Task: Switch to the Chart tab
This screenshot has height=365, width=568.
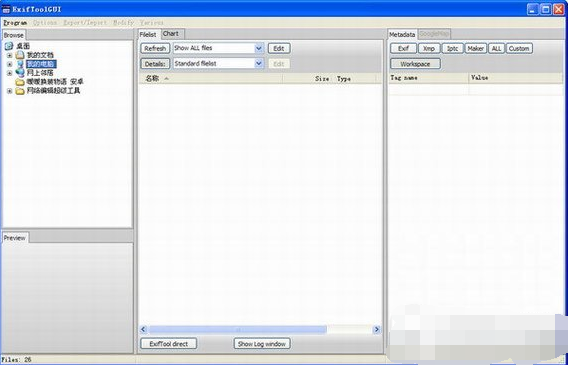Action: tap(170, 34)
